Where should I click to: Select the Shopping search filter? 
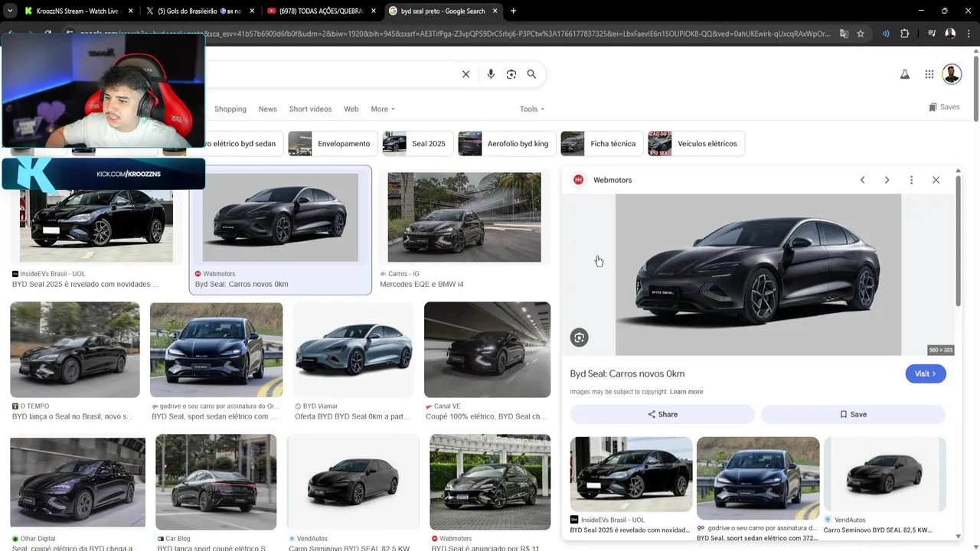(230, 109)
